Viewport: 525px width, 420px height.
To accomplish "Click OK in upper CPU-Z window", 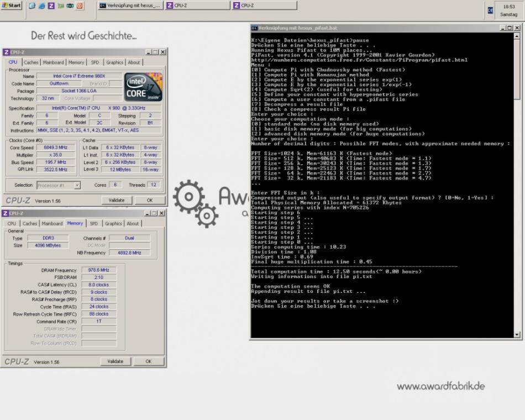I will click(x=150, y=200).
